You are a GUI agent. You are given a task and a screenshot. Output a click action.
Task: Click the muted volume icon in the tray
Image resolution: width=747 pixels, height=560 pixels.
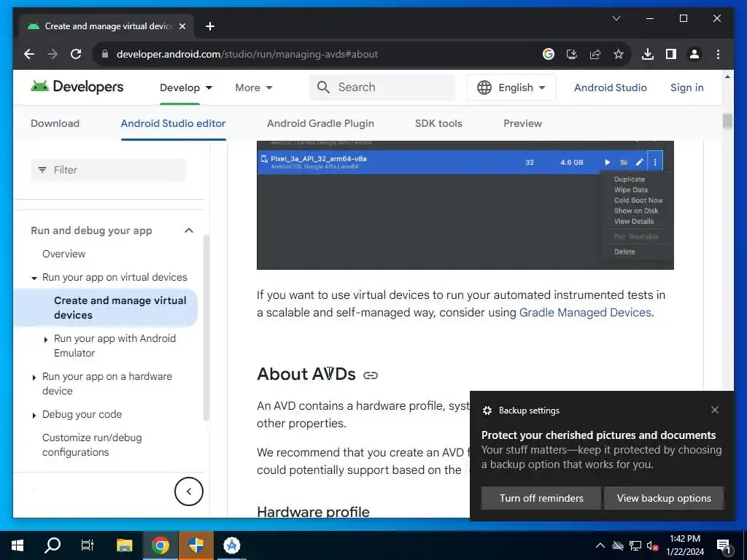pyautogui.click(x=652, y=545)
